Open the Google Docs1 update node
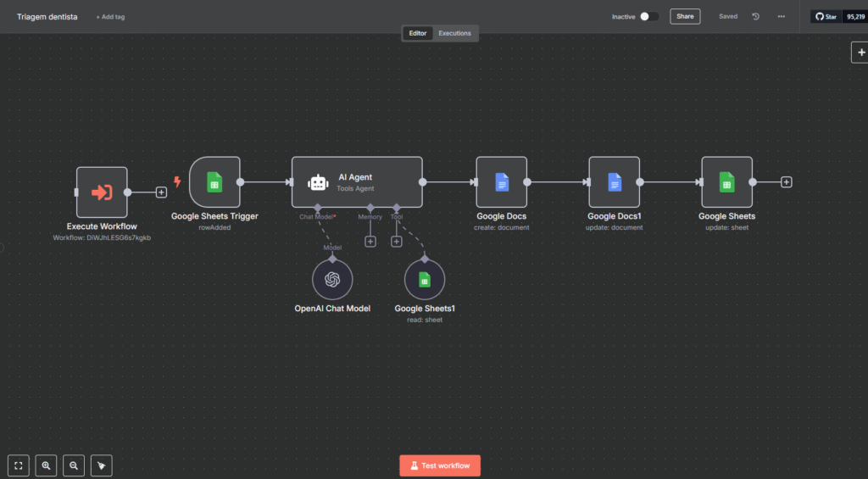 pyautogui.click(x=614, y=181)
